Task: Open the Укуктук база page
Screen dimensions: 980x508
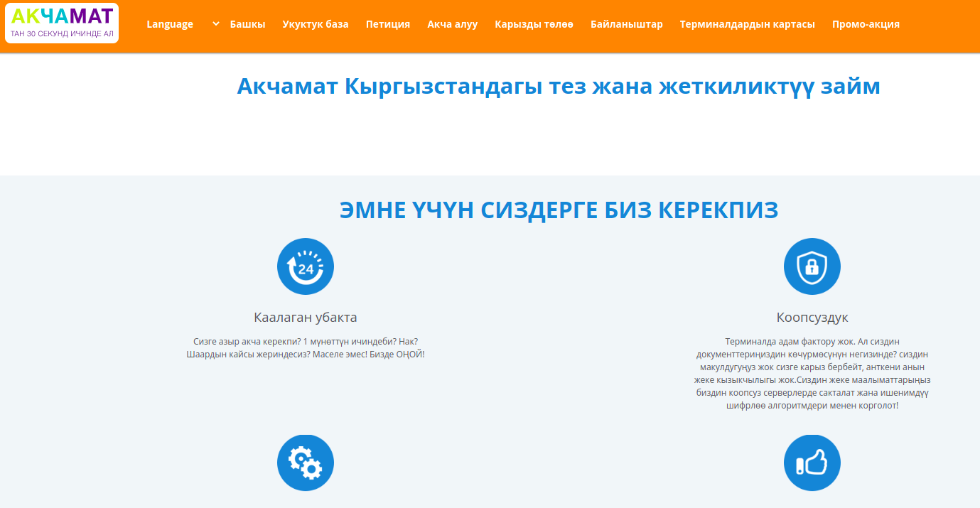Action: tap(316, 24)
